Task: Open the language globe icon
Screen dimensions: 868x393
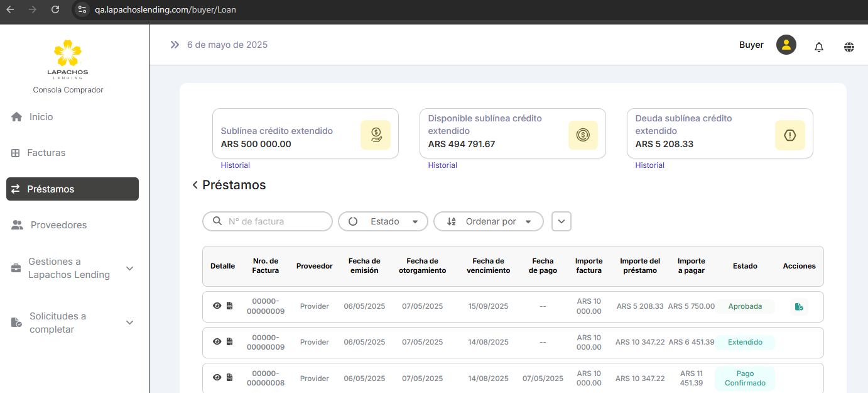Action: point(849,47)
